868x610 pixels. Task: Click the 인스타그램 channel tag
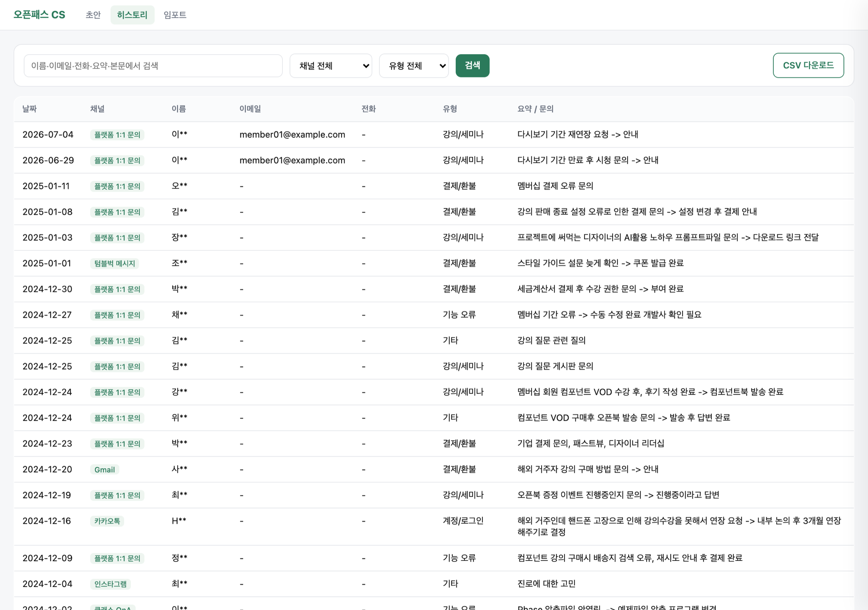click(110, 584)
